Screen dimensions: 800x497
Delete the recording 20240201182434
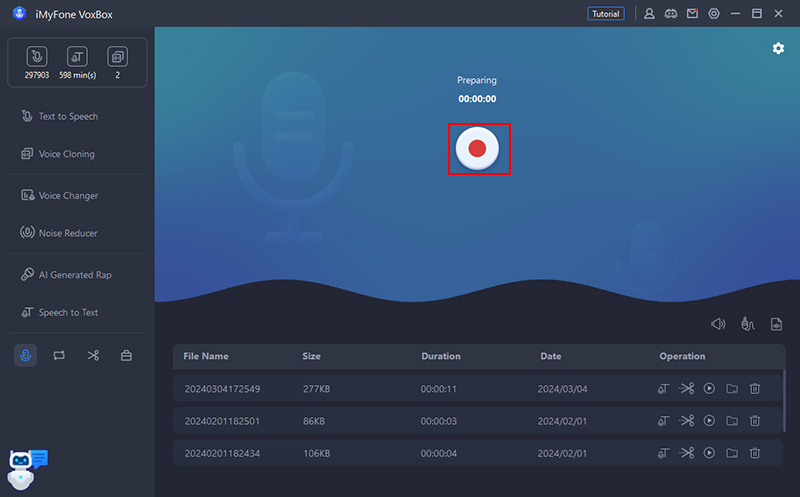click(755, 453)
